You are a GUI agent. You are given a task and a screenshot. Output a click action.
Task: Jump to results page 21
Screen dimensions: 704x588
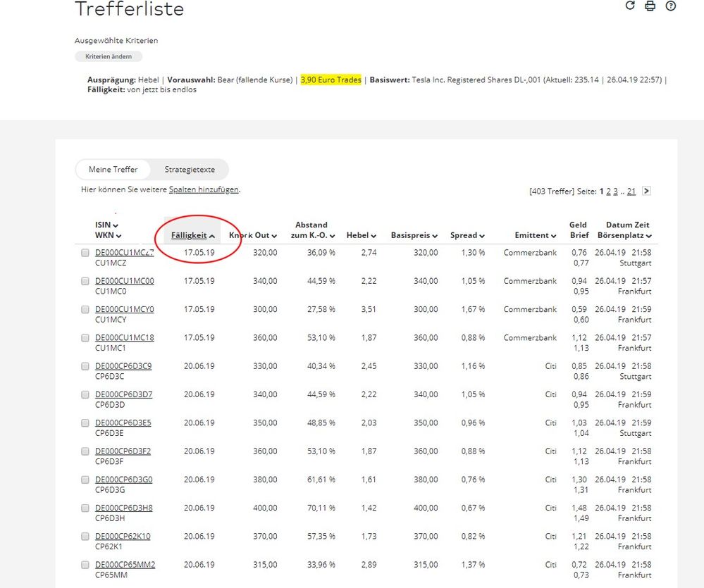pyautogui.click(x=631, y=192)
